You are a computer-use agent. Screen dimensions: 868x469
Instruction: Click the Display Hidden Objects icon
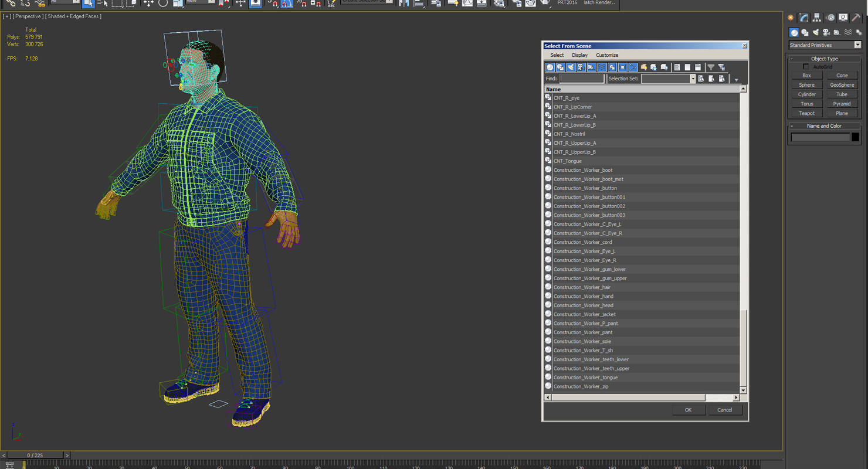tap(664, 67)
